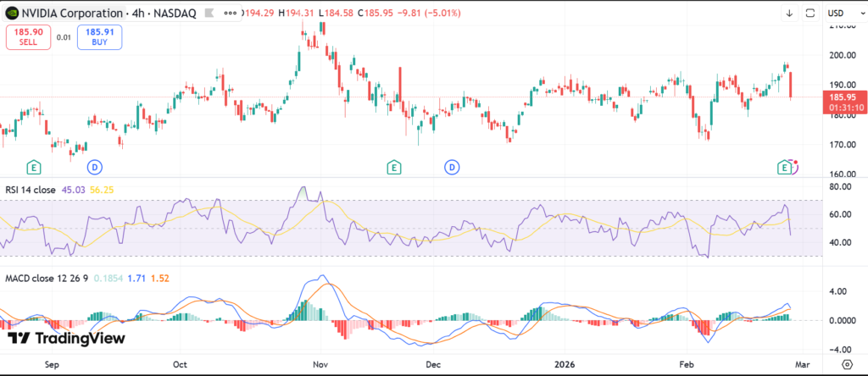Click the dividend D marker in mid-September
This screenshot has height=376, width=868.
[94, 167]
